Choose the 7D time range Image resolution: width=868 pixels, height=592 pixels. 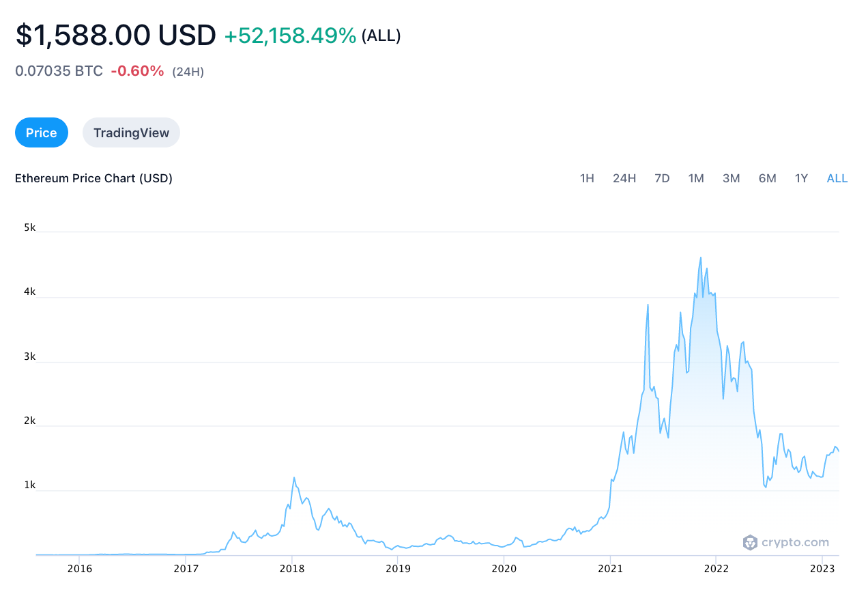pos(662,178)
